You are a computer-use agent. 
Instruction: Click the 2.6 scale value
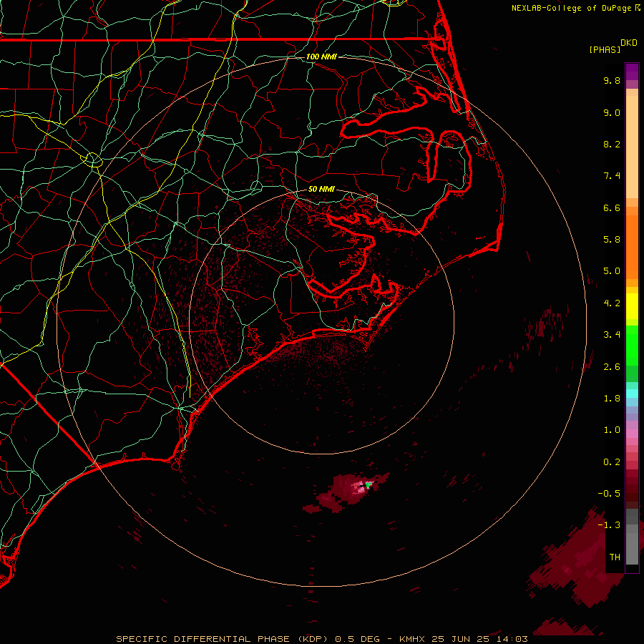[x=612, y=367]
